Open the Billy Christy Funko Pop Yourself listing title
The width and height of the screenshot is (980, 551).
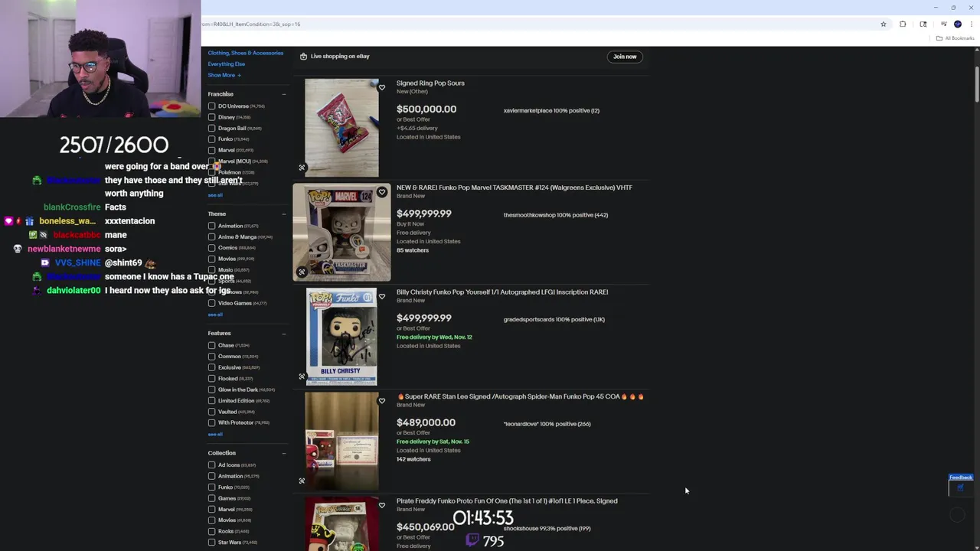point(502,292)
